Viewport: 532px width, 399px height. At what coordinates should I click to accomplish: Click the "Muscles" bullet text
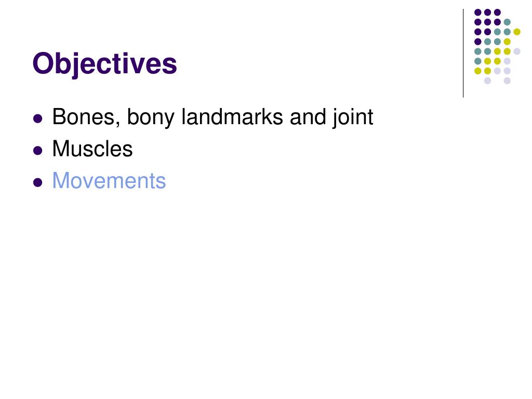pos(92,149)
